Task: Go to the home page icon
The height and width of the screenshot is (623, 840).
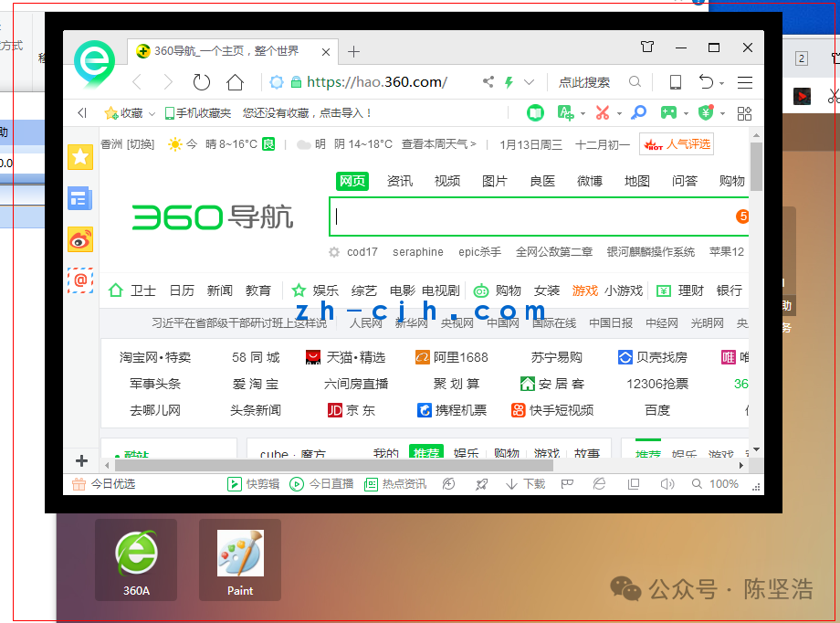Action: pyautogui.click(x=235, y=82)
